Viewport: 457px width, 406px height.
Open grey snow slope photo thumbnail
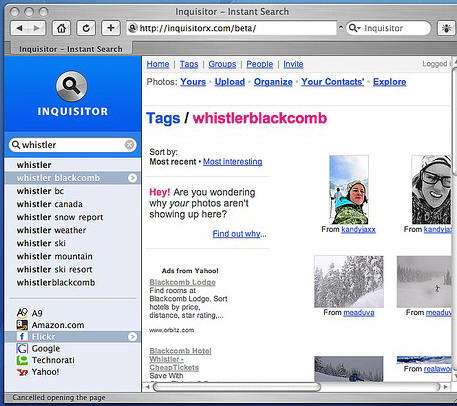click(x=424, y=282)
